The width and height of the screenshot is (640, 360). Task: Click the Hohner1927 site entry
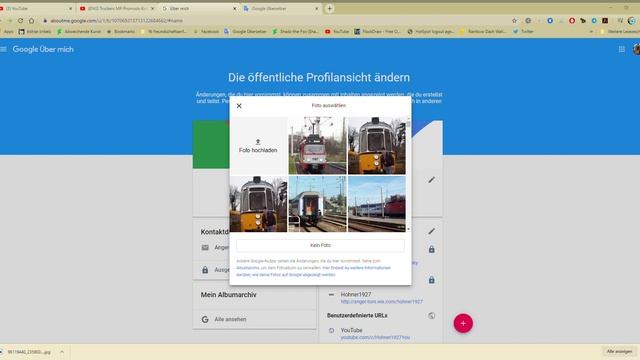pos(356,294)
